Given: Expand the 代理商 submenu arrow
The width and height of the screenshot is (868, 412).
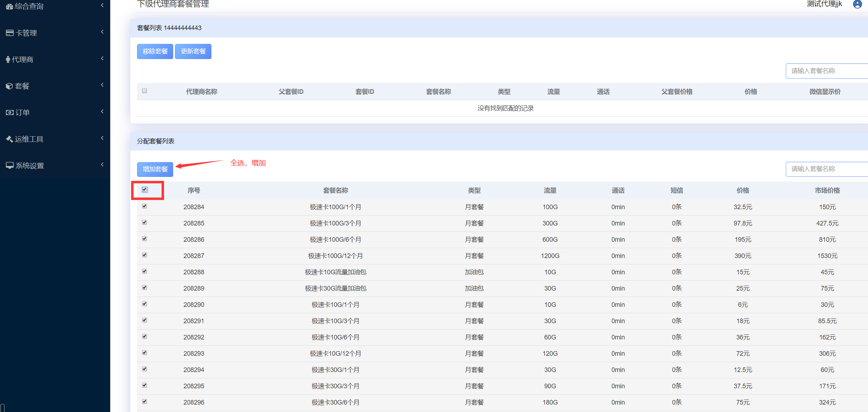Looking at the screenshot, I should pyautogui.click(x=102, y=58).
